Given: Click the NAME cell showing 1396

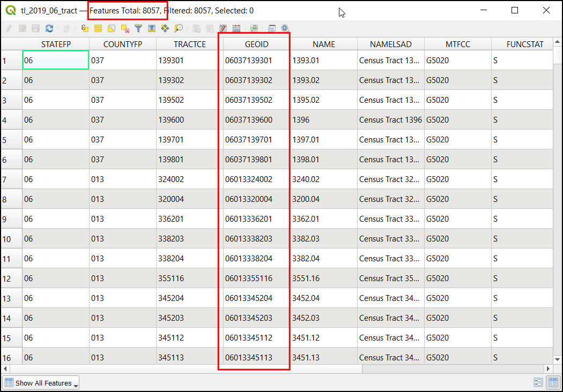Looking at the screenshot, I should click(x=324, y=120).
